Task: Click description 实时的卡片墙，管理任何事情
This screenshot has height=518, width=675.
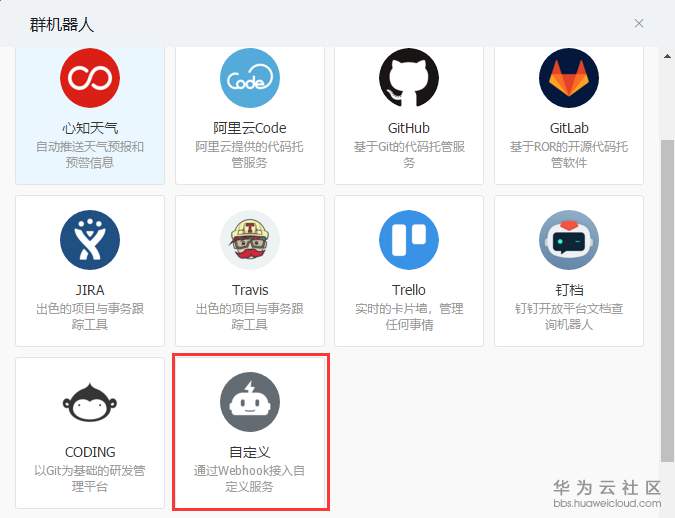Action: coord(409,316)
